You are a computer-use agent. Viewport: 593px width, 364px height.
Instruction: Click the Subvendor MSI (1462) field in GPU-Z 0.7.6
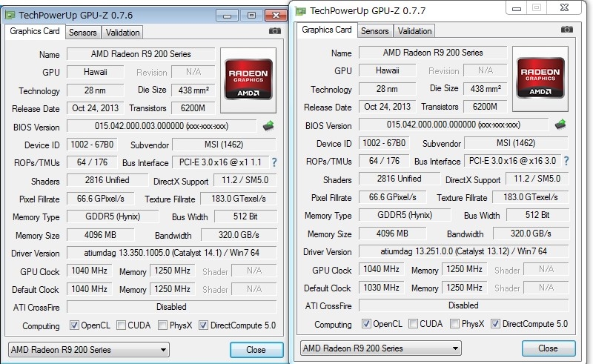pyautogui.click(x=225, y=145)
